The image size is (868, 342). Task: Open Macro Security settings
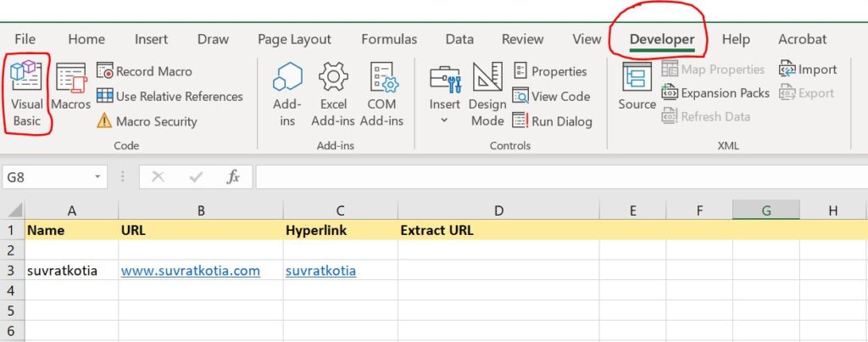tap(147, 121)
